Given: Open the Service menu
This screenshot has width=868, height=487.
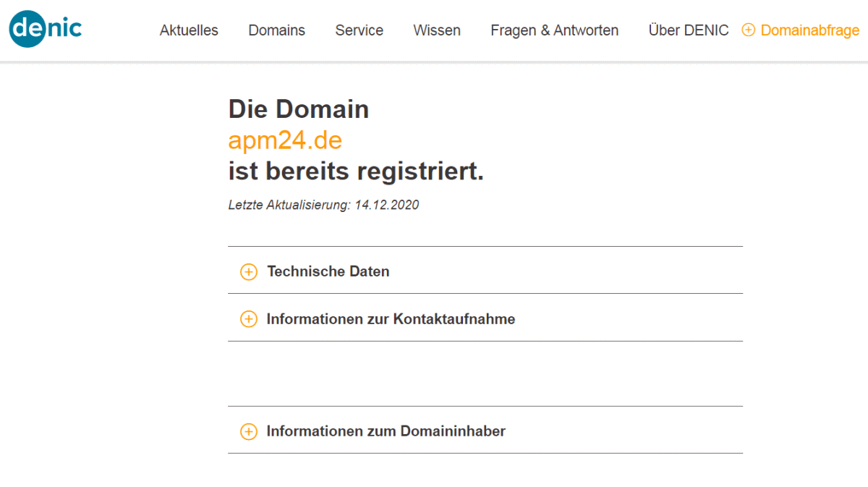Looking at the screenshot, I should [x=359, y=30].
